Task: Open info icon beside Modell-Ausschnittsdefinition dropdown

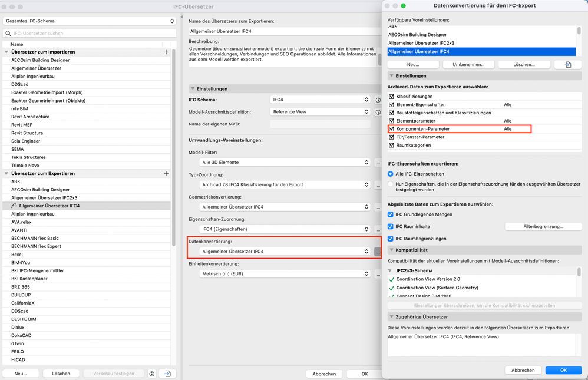Action: tap(378, 112)
